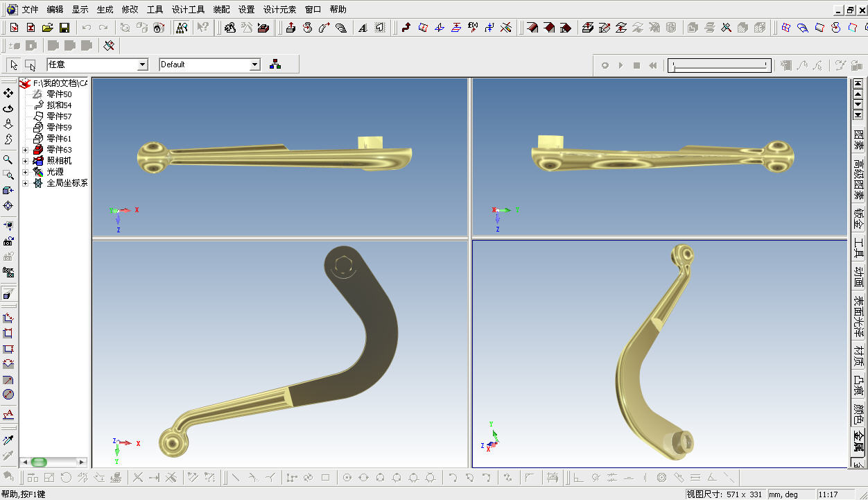Click the F:\我的文档 root tree node
The width and height of the screenshot is (868, 500).
coord(60,83)
